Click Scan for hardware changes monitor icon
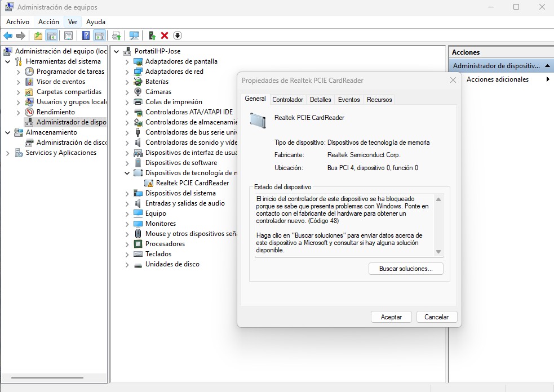 [134, 35]
